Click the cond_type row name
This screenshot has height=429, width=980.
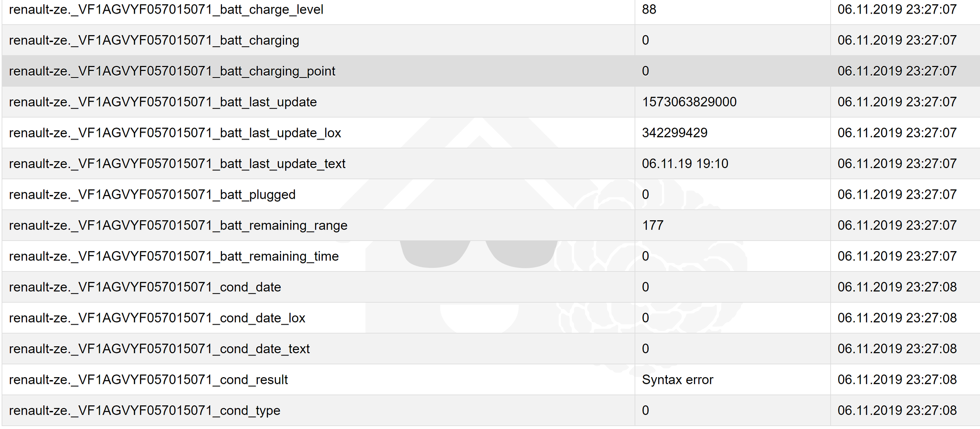click(144, 410)
